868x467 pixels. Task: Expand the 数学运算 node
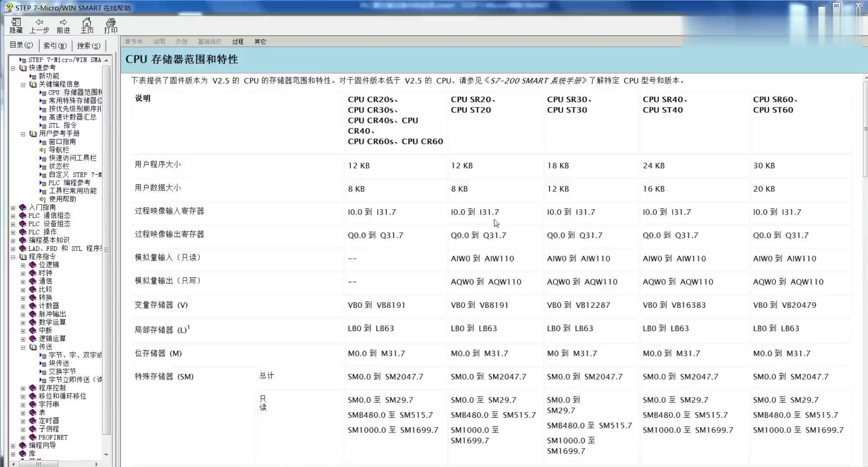(x=23, y=323)
